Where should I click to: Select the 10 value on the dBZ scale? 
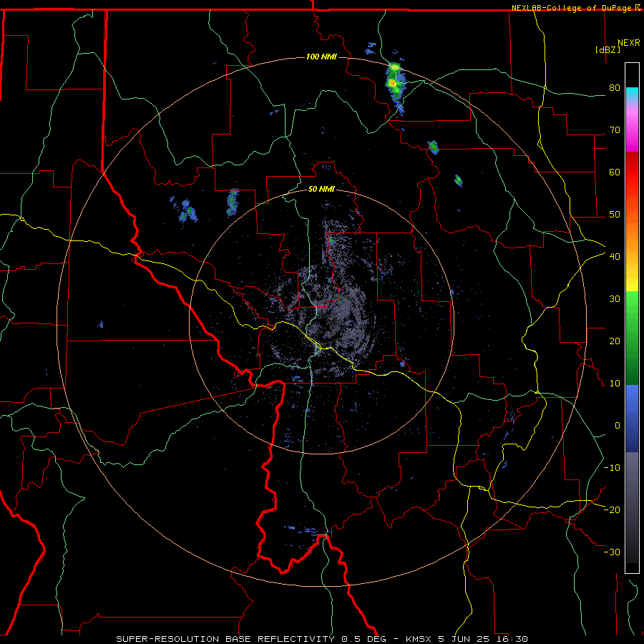[615, 384]
